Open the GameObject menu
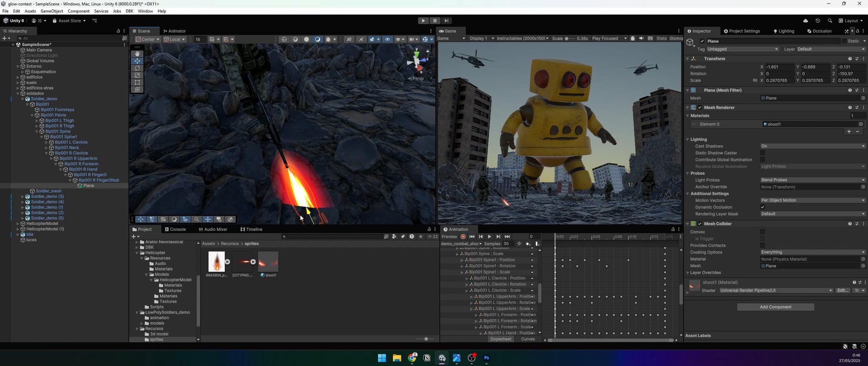 52,11
